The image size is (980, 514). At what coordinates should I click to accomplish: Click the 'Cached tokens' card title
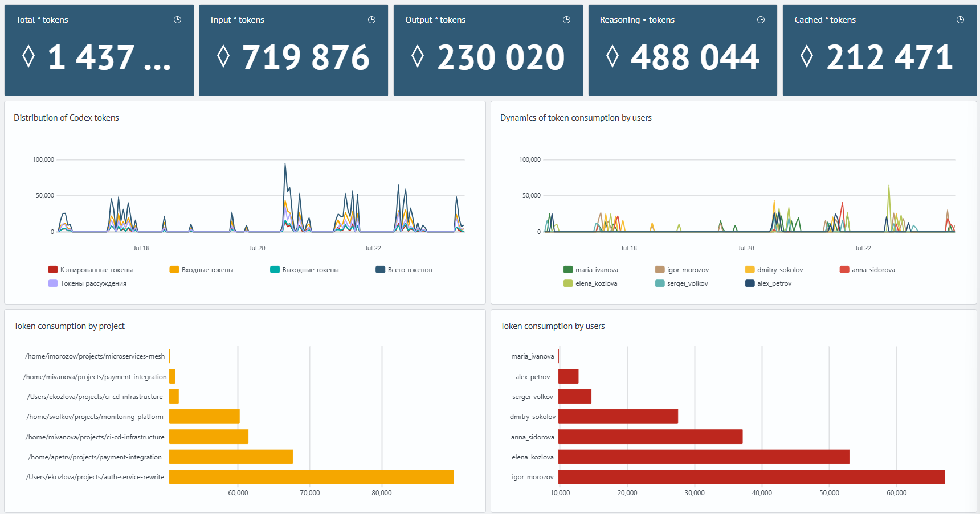(x=825, y=20)
